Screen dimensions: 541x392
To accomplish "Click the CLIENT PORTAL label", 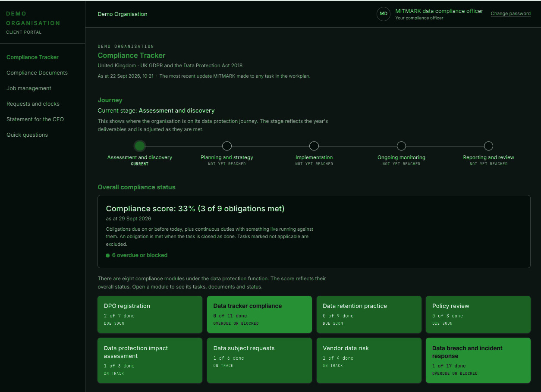I will click(24, 32).
